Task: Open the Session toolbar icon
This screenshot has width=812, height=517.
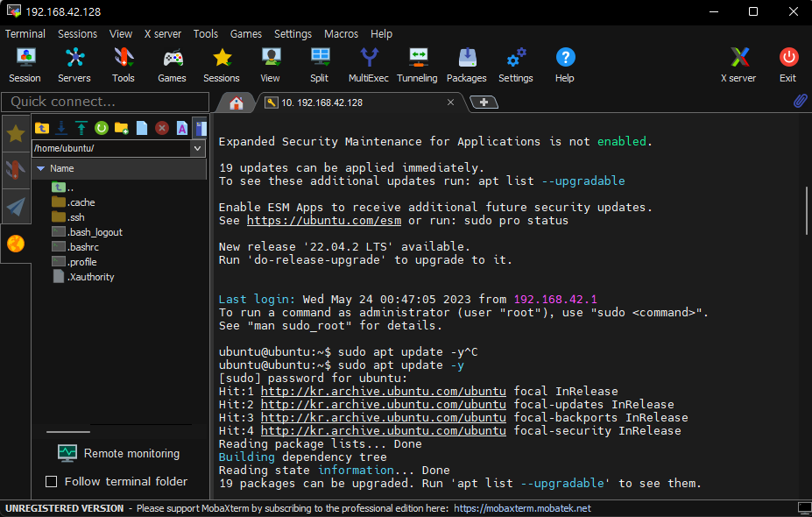Action: (x=25, y=65)
